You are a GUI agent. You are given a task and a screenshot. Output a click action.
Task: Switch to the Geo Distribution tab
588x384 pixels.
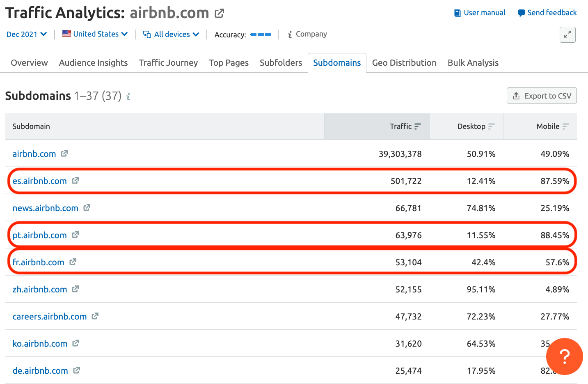point(404,63)
